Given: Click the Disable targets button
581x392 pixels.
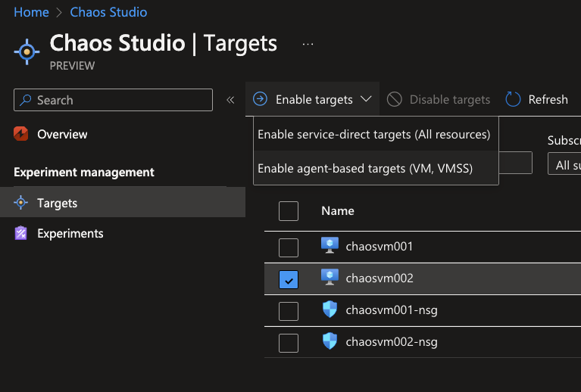Looking at the screenshot, I should coord(439,99).
